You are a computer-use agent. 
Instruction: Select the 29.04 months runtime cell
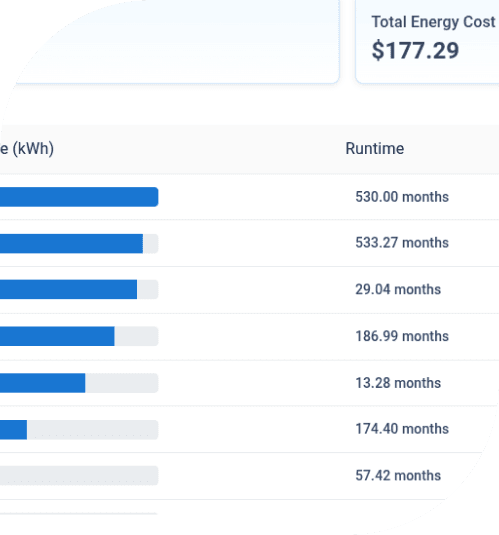[398, 289]
